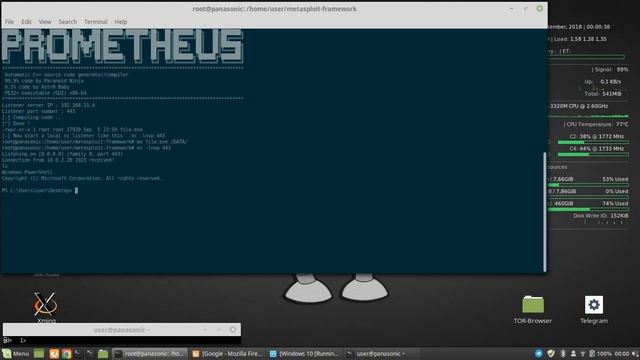The height and width of the screenshot is (360, 640).
Task: Click the user applet tray icon
Action: coord(573,353)
